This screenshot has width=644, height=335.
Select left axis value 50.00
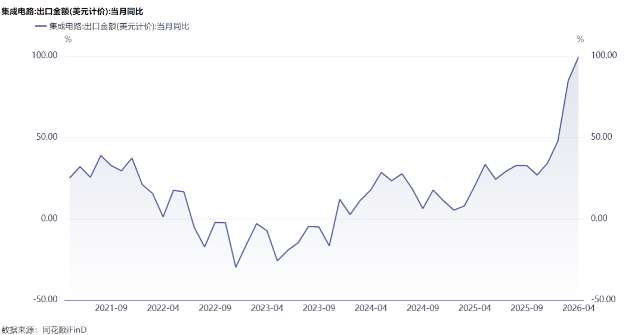(47, 137)
